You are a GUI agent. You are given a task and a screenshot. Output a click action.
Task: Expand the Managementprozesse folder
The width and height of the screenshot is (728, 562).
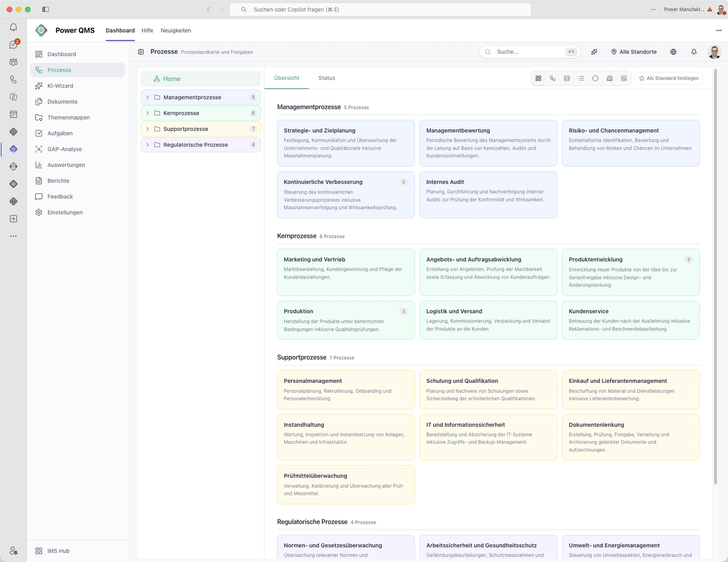pyautogui.click(x=147, y=97)
